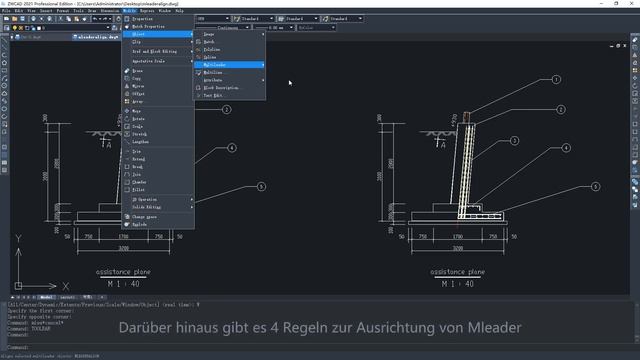Choose Multiline in the Object submenu
This screenshot has width=640, height=360.
coord(229,72)
